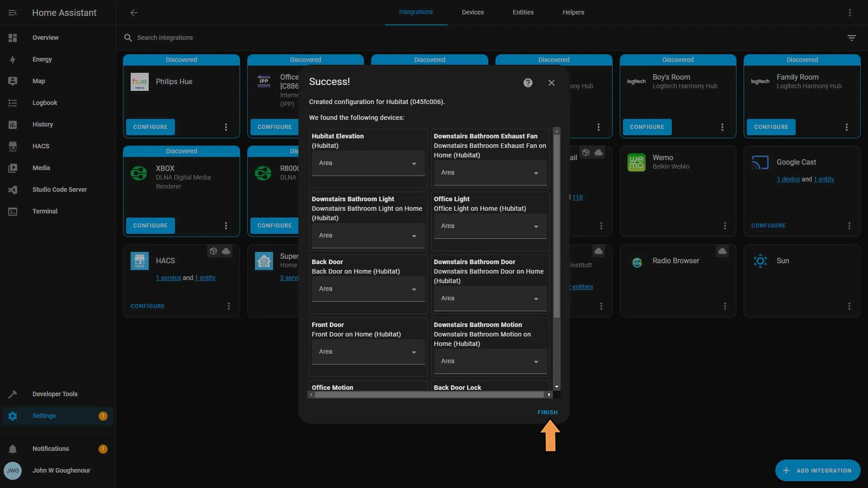Finish the Hubitat setup dialog
Viewport: 868px width, 488px height.
(x=547, y=412)
